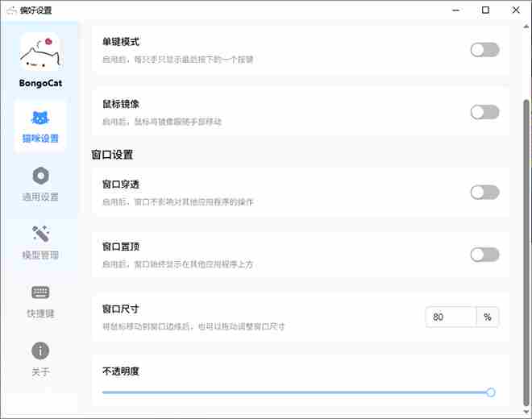Click the % suffix beside size field
The width and height of the screenshot is (532, 419).
coord(488,317)
